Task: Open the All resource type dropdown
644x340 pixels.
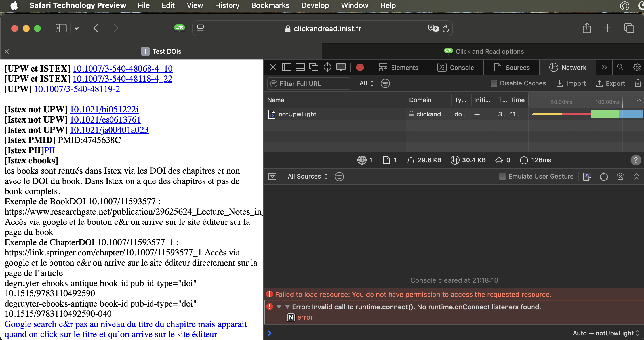Action: pyautogui.click(x=367, y=83)
